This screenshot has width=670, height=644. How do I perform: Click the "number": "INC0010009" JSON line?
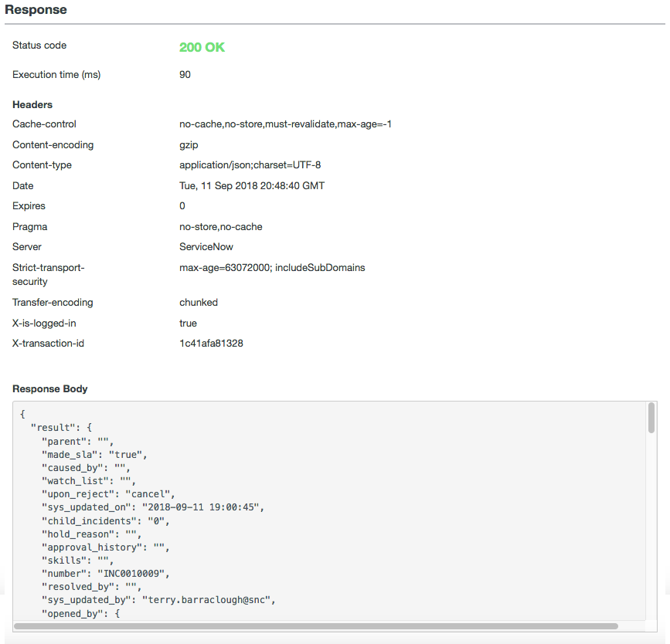(x=105, y=574)
